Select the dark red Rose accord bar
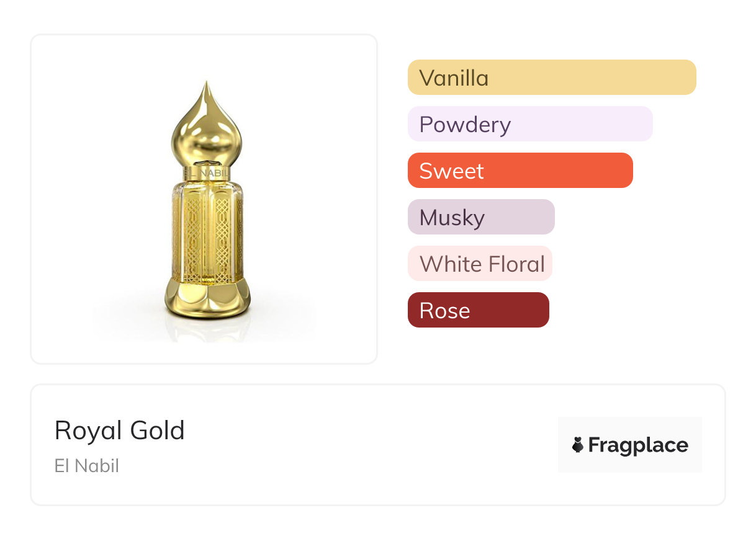 pos(509,310)
